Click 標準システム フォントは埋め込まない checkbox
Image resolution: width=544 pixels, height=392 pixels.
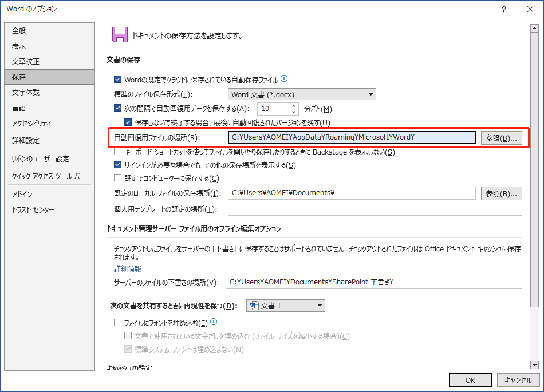[128, 349]
